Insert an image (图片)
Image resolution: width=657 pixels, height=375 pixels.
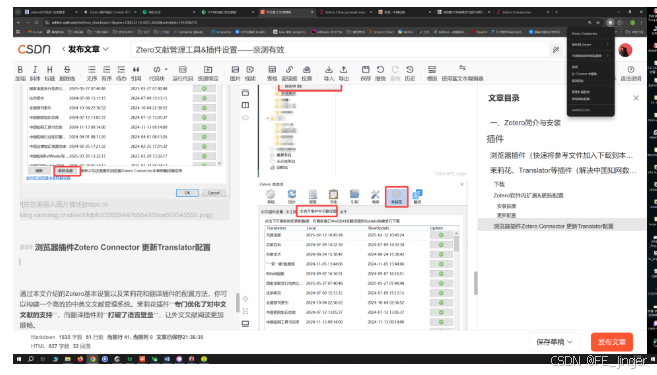235,73
